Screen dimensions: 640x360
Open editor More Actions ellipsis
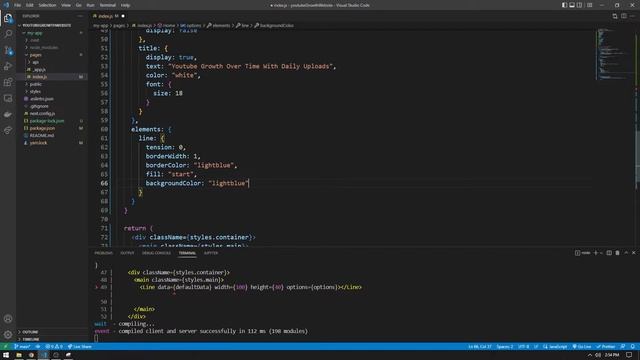pos(632,16)
